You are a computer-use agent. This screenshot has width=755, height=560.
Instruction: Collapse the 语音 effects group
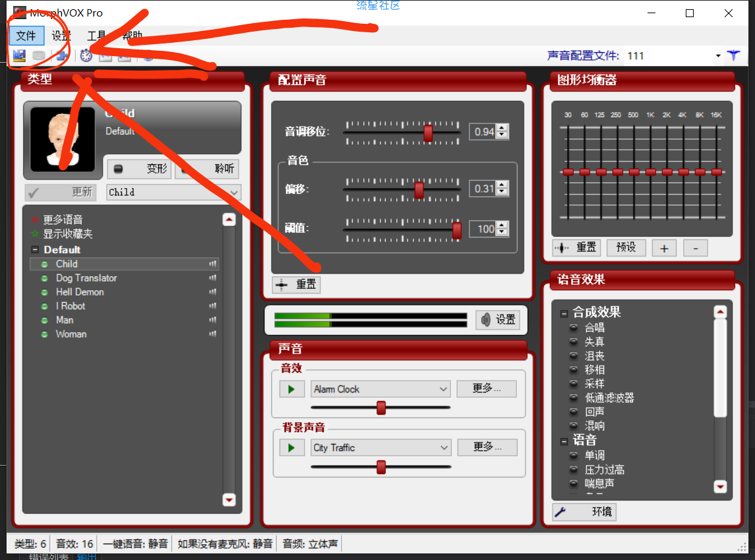point(564,441)
